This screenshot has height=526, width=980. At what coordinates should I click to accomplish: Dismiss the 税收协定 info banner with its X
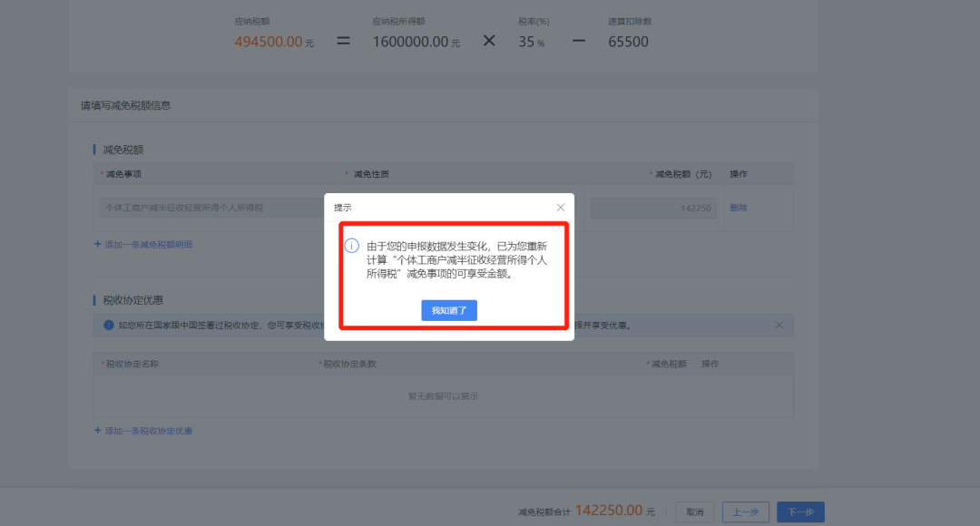point(779,325)
